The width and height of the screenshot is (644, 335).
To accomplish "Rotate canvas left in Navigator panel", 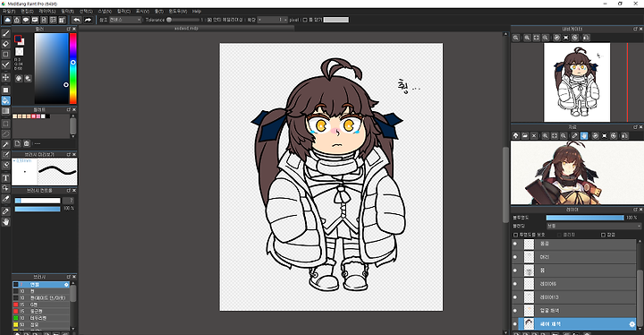I will point(557,38).
